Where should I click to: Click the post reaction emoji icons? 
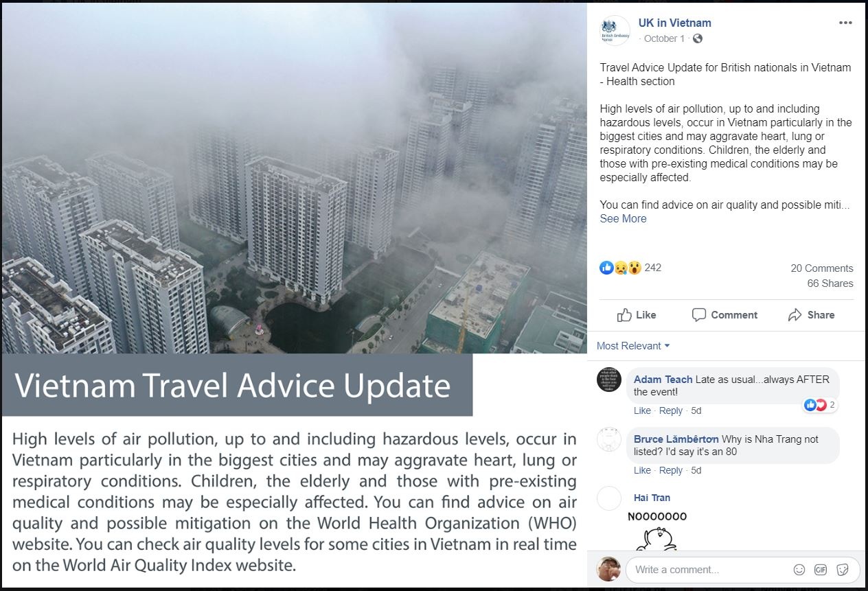pos(621,268)
